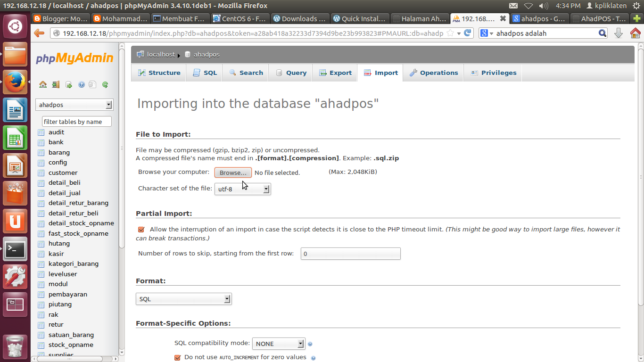Viewport: 644px width, 362px height.
Task: Go to the Structure tab
Action: [159, 73]
